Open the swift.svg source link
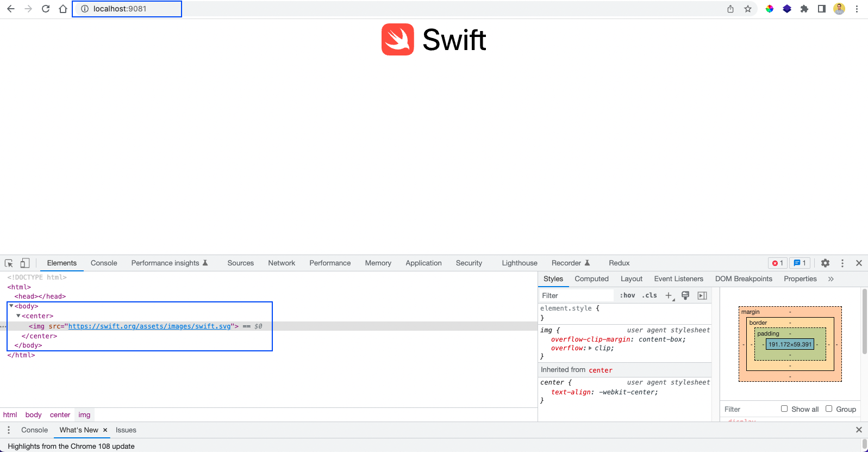 click(149, 326)
